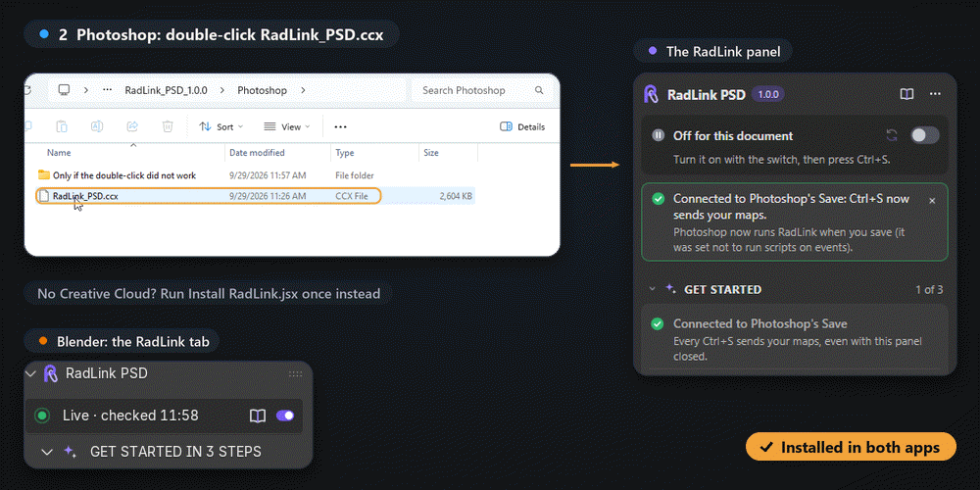
Task: Collapse GET STARTED IN 3 STEPS in Blender
Action: click(x=47, y=451)
